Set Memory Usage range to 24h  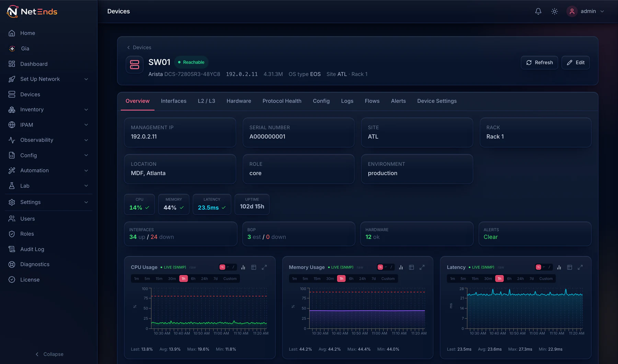[363, 279]
